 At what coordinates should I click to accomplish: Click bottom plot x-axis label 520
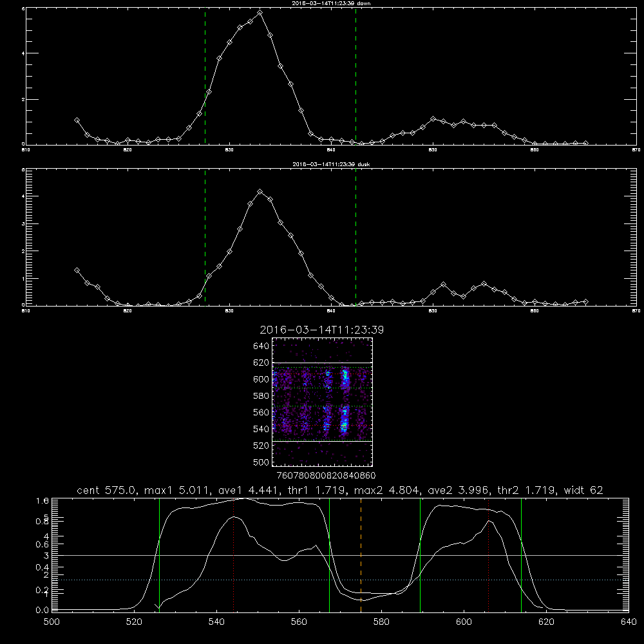[x=134, y=622]
